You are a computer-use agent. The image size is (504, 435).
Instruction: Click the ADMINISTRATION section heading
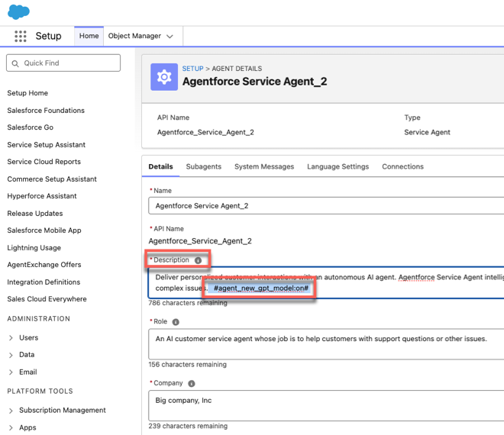39,319
